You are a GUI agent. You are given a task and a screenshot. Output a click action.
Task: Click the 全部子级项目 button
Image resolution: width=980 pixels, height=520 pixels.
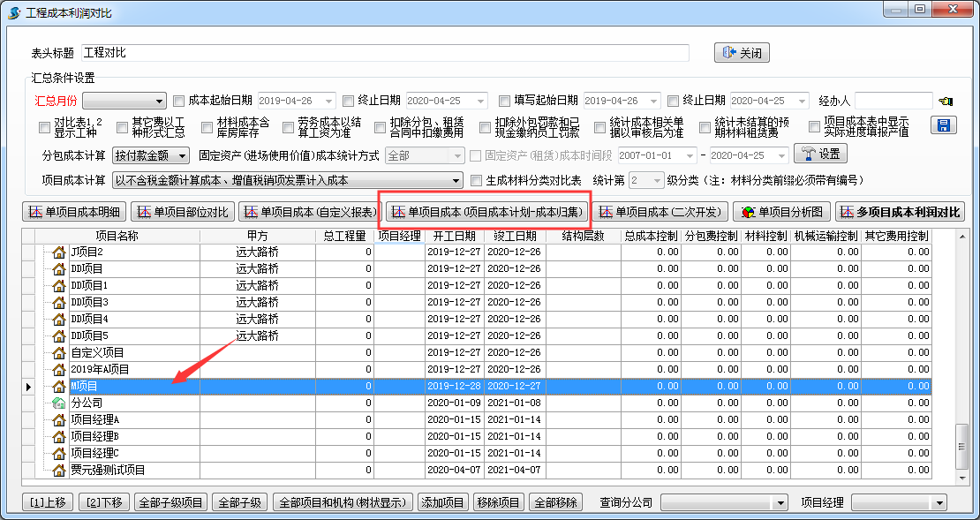click(x=170, y=502)
